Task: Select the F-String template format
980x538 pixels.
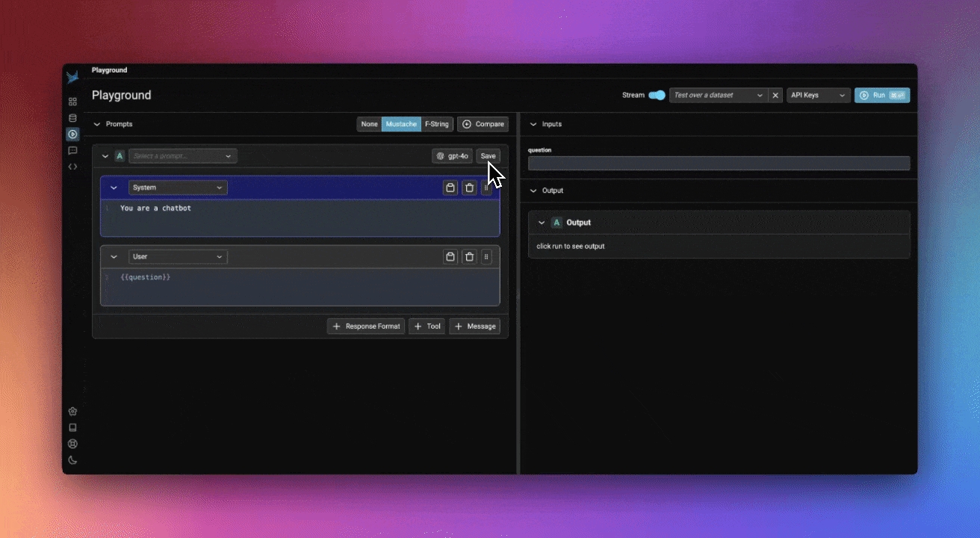Action: 437,124
